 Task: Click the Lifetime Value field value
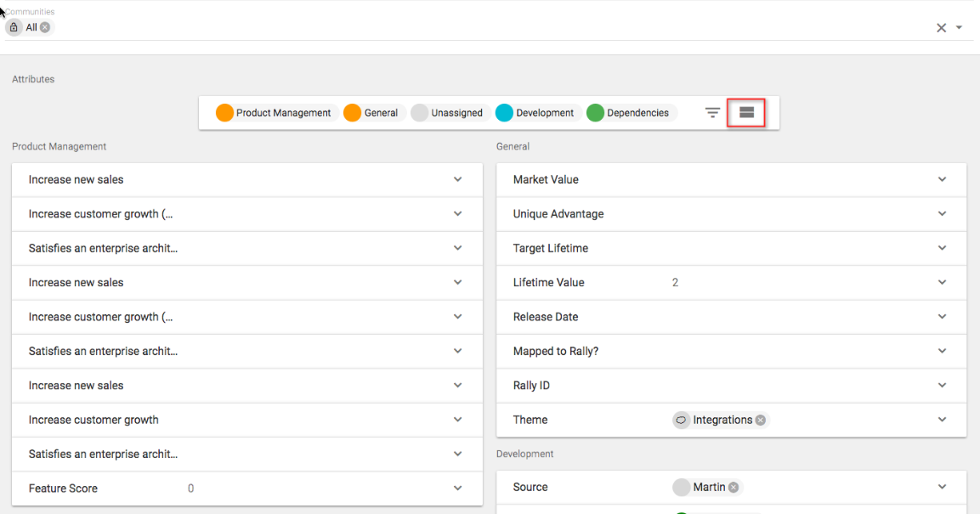pyautogui.click(x=676, y=283)
